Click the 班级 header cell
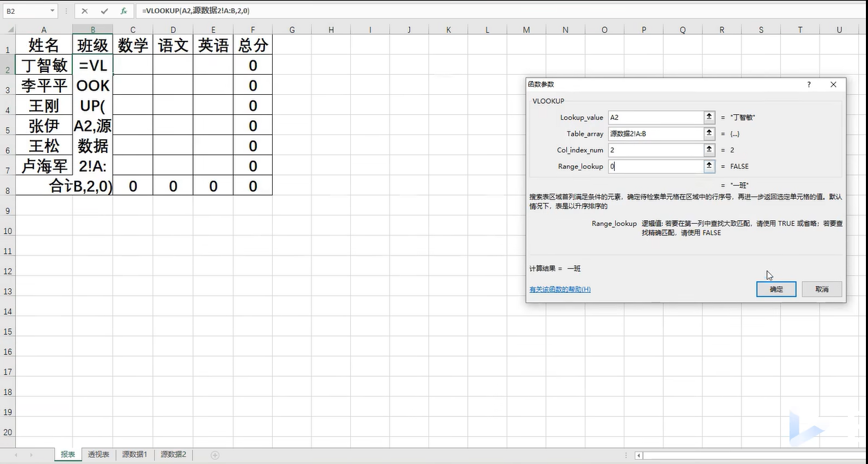The image size is (868, 464). (x=93, y=45)
